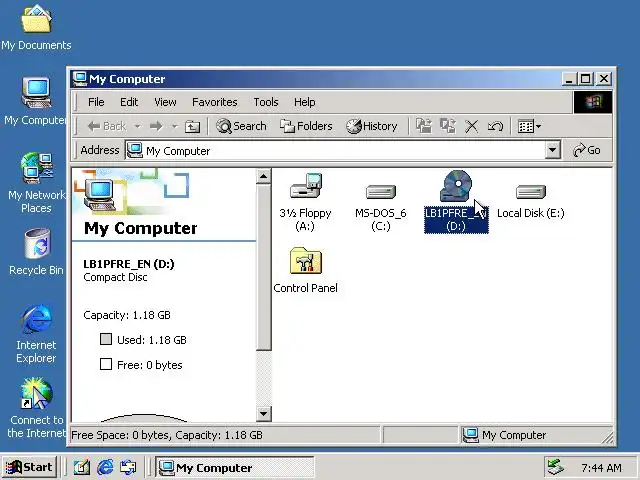Open the Views dropdown button
This screenshot has height=480, width=640.
point(529,126)
